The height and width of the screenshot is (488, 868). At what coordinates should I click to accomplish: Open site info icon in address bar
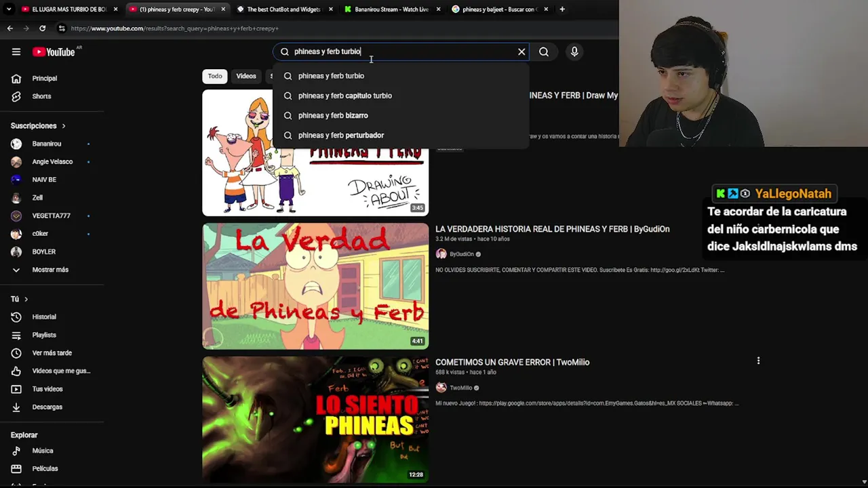coord(62,28)
